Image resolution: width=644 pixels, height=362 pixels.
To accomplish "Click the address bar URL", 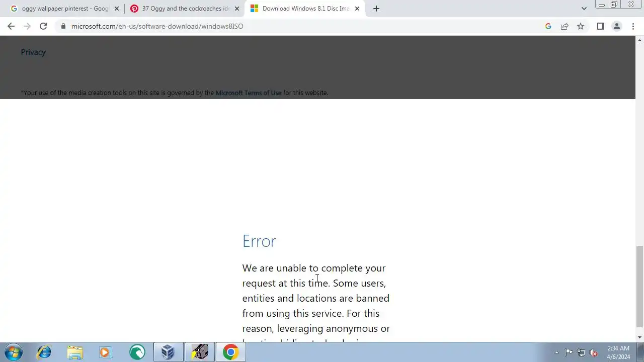I will coord(157,26).
